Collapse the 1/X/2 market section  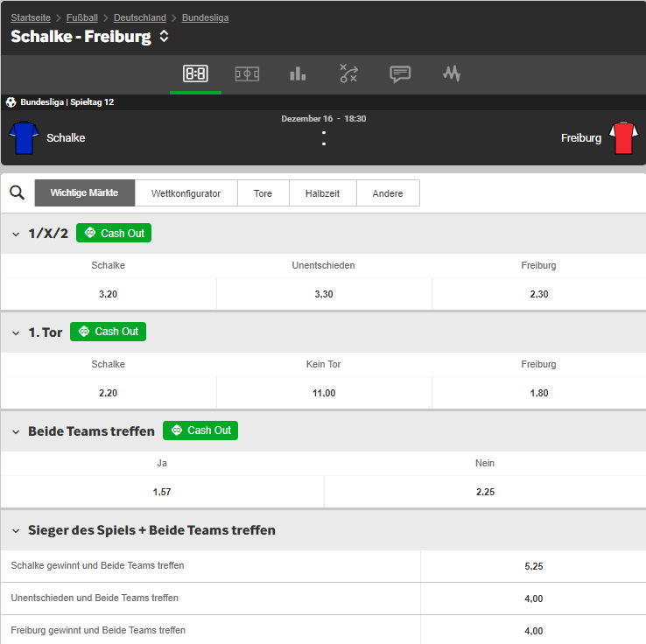[16, 234]
